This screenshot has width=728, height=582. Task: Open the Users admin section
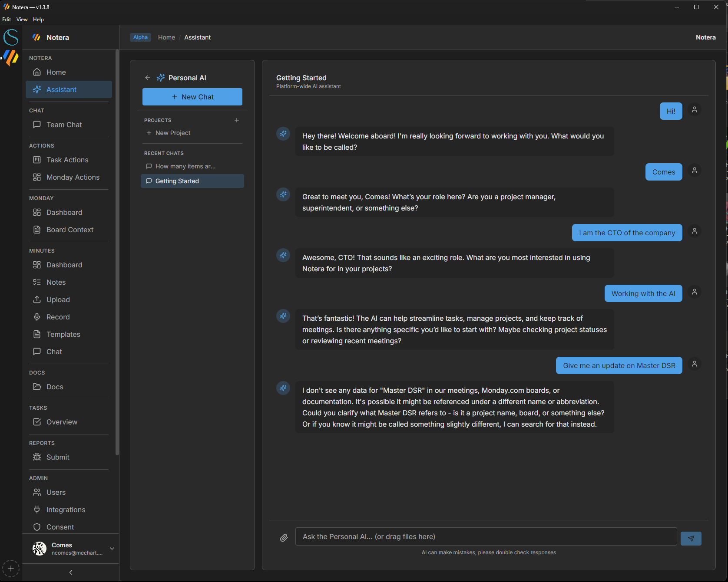coord(56,492)
